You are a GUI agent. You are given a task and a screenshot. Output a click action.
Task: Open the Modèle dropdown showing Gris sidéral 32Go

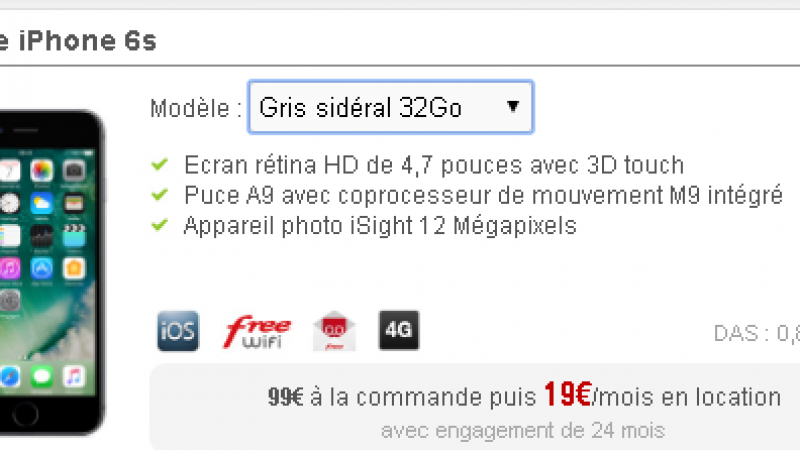391,107
